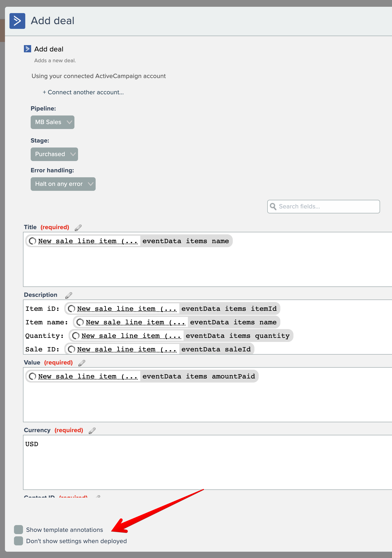This screenshot has height=558, width=392.
Task: Click Connect another account link
Action: pyautogui.click(x=83, y=92)
